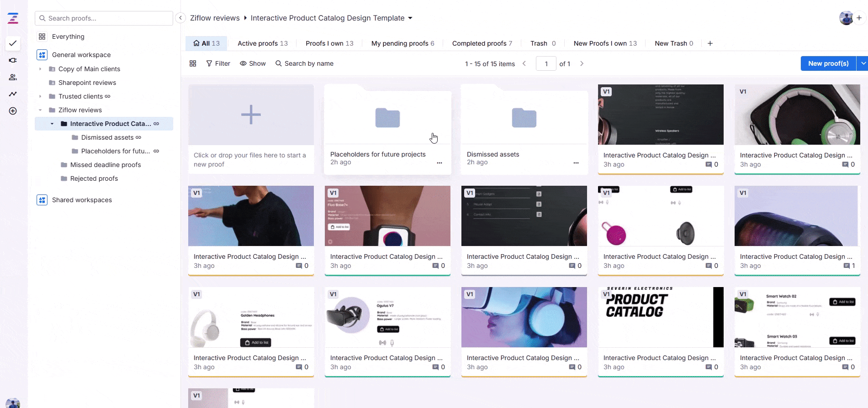Click the drop files area to start new proof
The height and width of the screenshot is (408, 868).
(251, 129)
